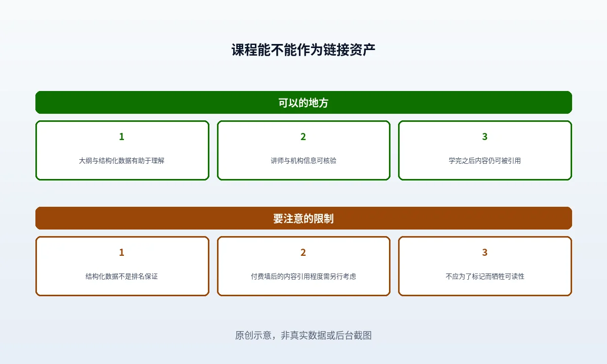Viewport: 607px width, 364px height.
Task: Click the card 不应为了标记而牺牲可读性
Action: pos(485,266)
